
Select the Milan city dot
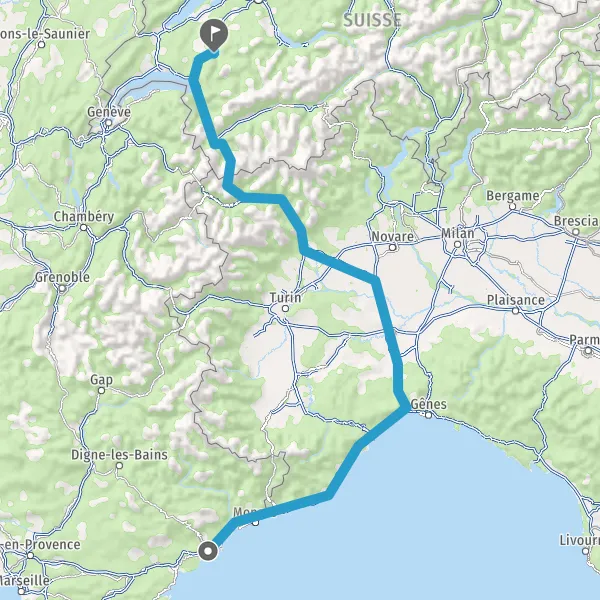(457, 244)
